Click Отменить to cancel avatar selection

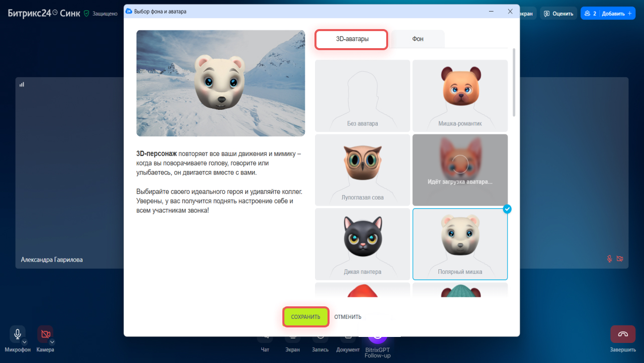(348, 317)
